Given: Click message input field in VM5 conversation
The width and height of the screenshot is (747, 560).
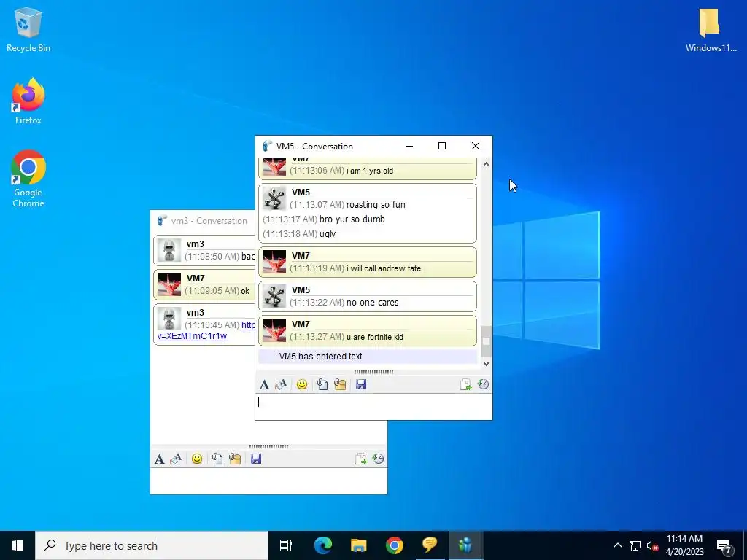Looking at the screenshot, I should coord(373,407).
